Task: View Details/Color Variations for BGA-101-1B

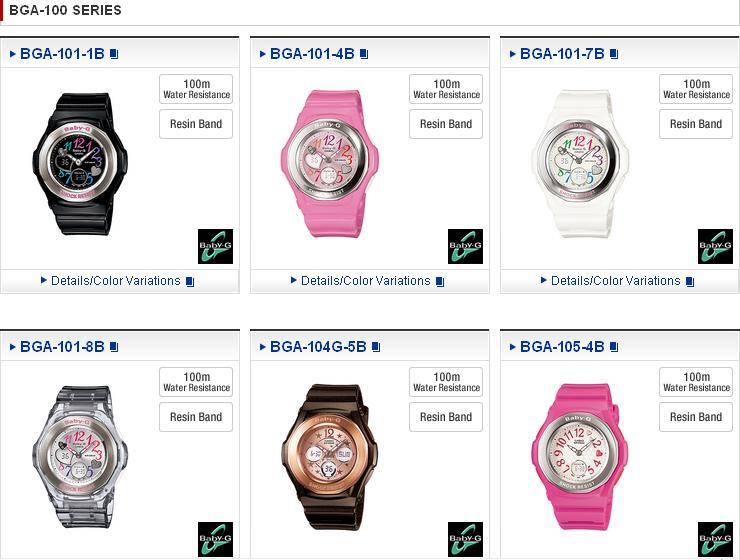Action: pos(116,281)
